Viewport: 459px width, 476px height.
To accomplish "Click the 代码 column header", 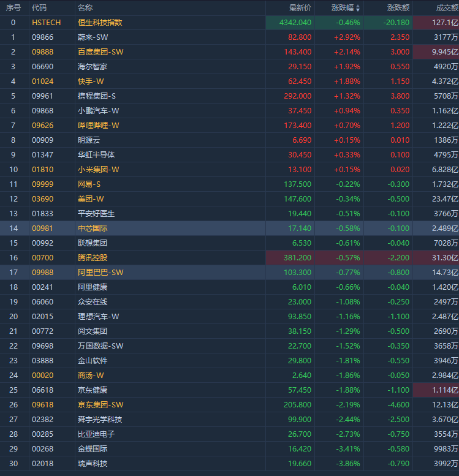I will pyautogui.click(x=39, y=8).
